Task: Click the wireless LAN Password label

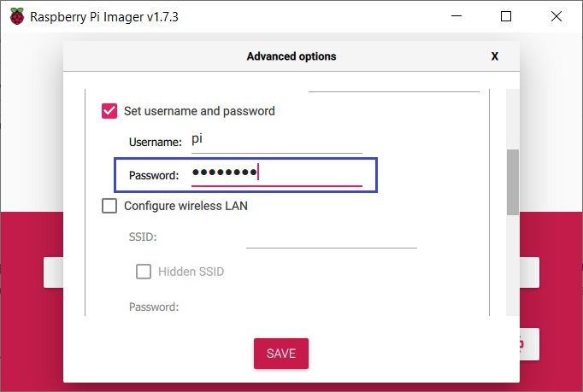Action: [154, 307]
